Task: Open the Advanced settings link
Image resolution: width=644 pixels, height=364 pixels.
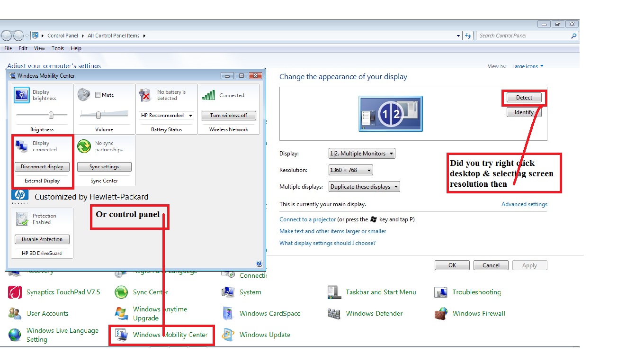Action: 524,204
